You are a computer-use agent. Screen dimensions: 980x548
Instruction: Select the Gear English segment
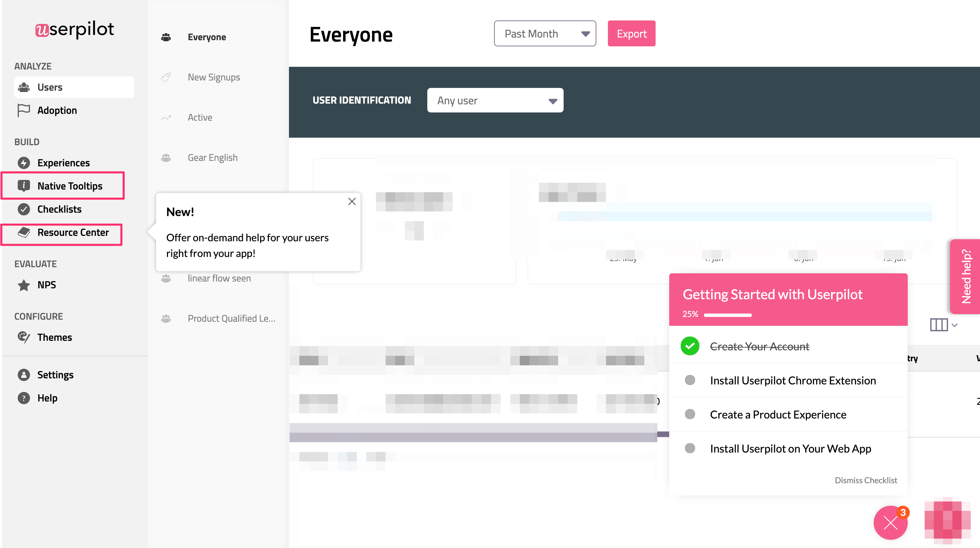[x=213, y=158]
